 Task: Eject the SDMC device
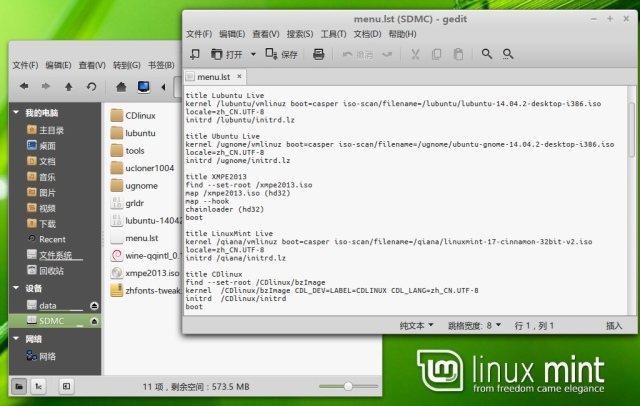click(x=94, y=321)
